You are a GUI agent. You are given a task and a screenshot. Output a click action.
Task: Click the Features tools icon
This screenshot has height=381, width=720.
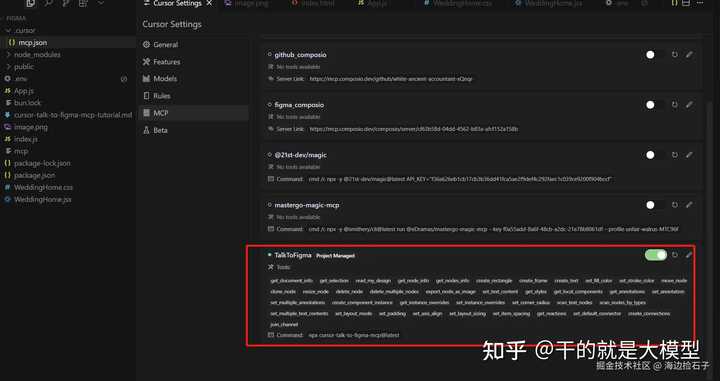coord(146,62)
